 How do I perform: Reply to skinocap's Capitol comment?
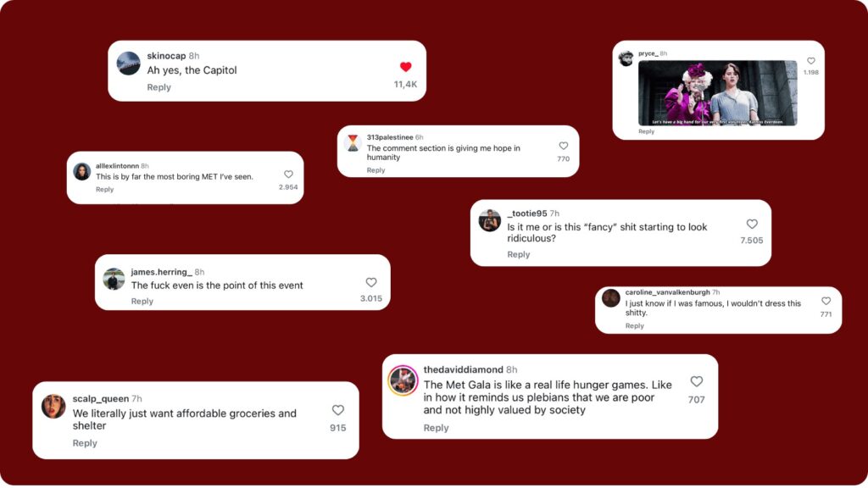click(159, 87)
